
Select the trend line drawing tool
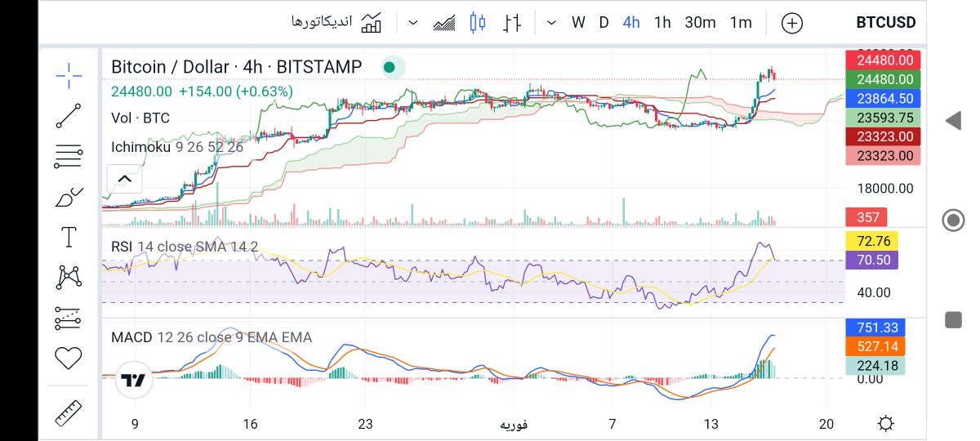pyautogui.click(x=69, y=115)
